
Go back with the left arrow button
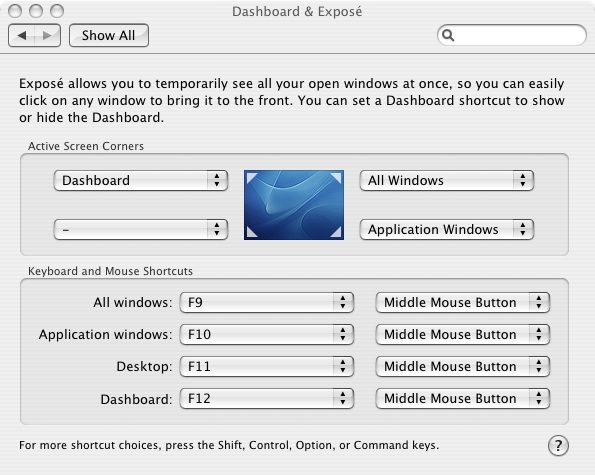21,36
